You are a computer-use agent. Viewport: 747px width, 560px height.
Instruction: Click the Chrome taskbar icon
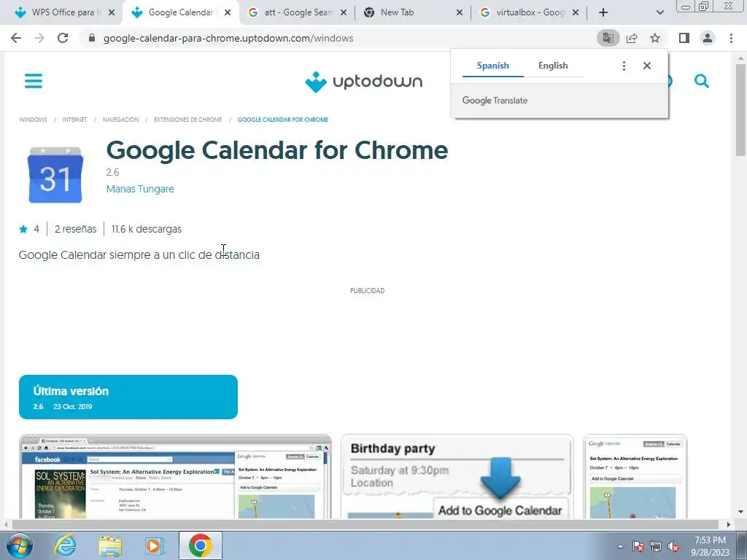[x=200, y=545]
